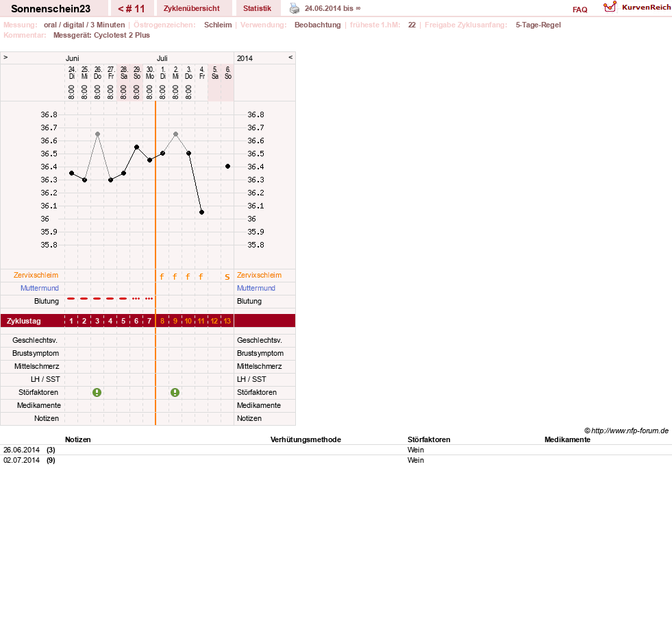This screenshot has width=672, height=617.
Task: Click the 'S' mucus entry on day 13
Action: [227, 277]
